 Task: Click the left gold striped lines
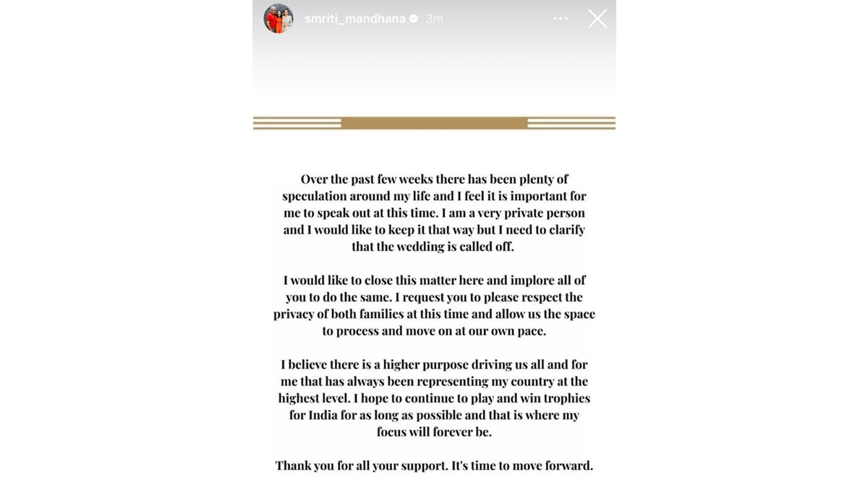click(297, 123)
